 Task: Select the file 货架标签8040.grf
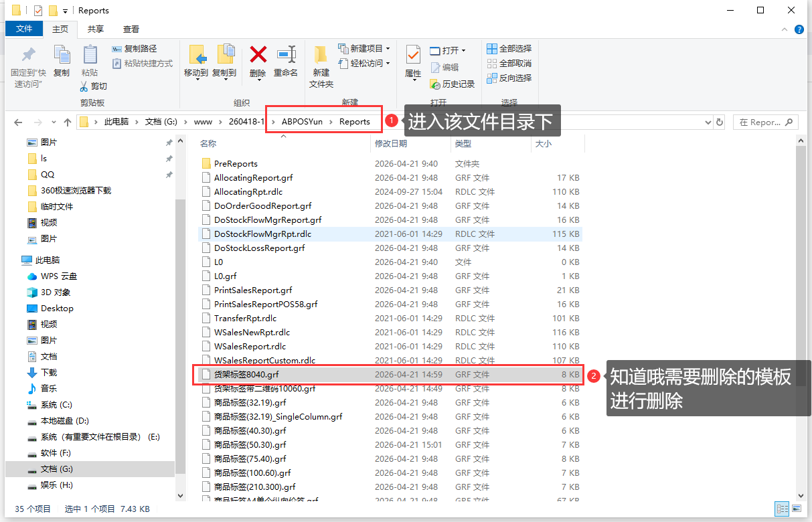pyautogui.click(x=246, y=375)
